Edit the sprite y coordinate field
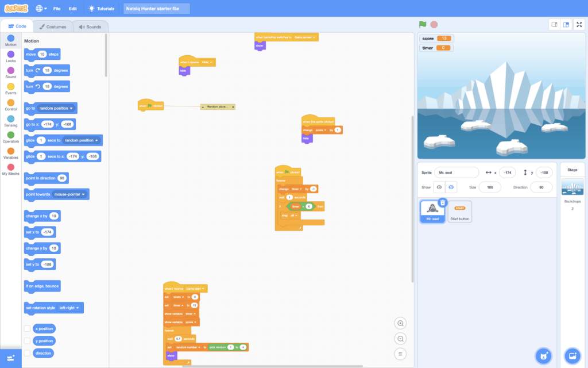 coord(544,172)
